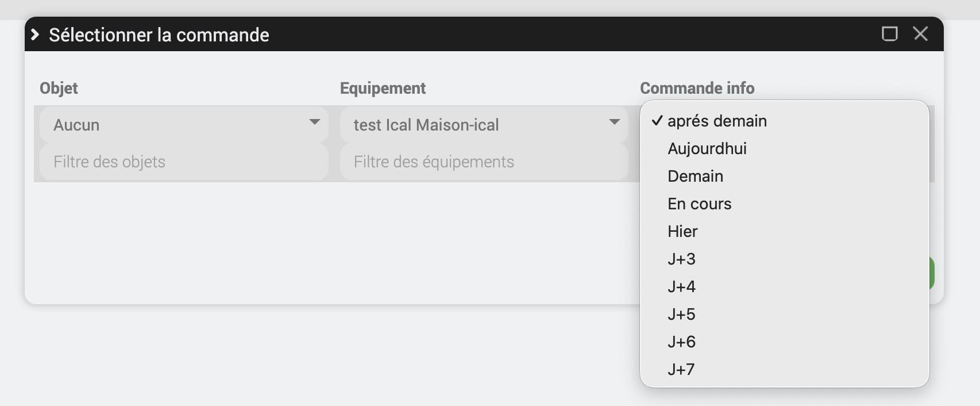Click the chevron icon beside Sélectionner la commande
Screen dimensions: 980x406
35,35
